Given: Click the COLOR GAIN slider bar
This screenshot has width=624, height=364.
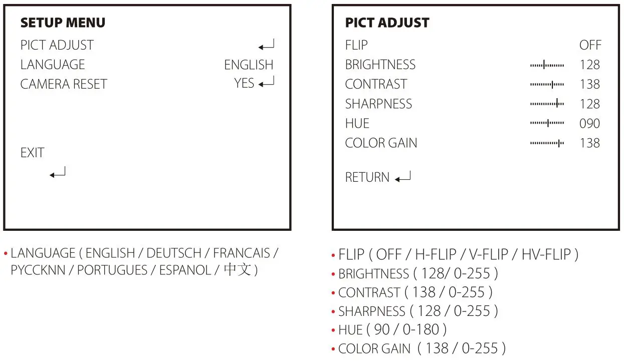Looking at the screenshot, I should tap(547, 143).
